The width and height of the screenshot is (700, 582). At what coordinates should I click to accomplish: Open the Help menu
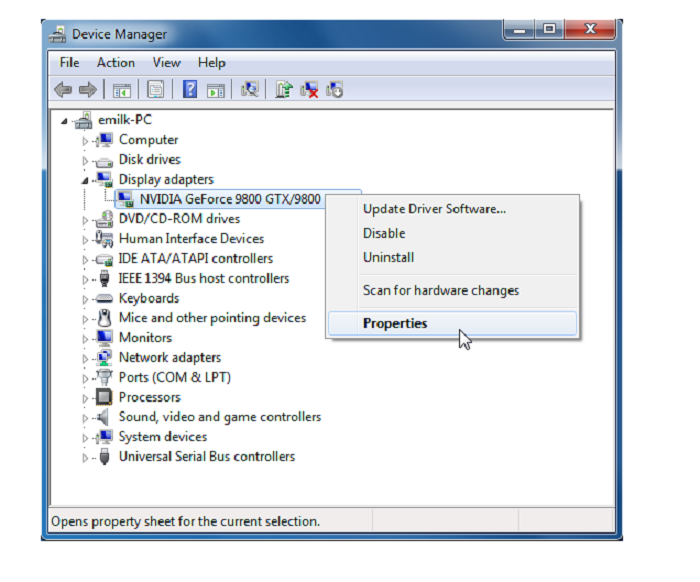pos(212,62)
